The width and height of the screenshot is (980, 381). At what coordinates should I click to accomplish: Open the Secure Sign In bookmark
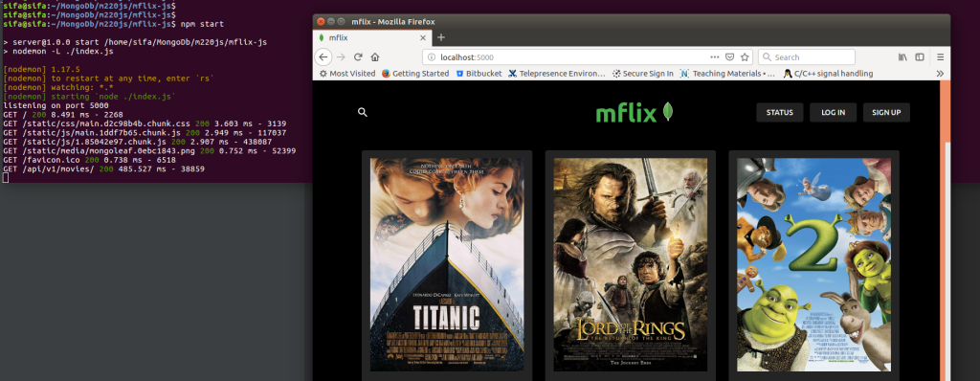[x=643, y=73]
